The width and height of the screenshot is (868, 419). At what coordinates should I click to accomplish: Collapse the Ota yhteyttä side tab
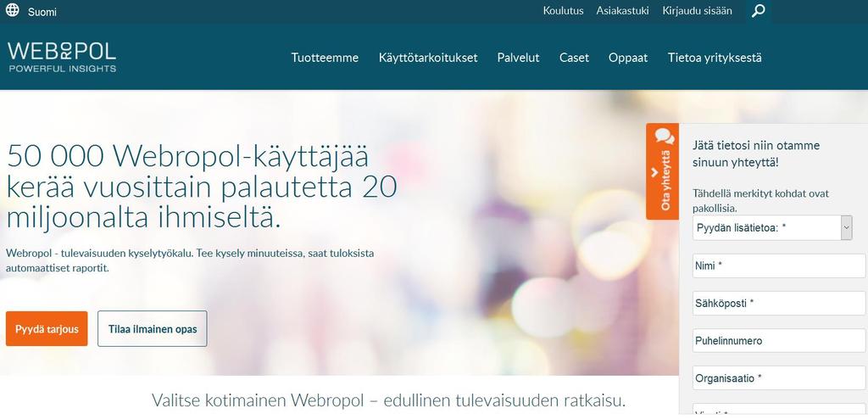pyautogui.click(x=663, y=171)
